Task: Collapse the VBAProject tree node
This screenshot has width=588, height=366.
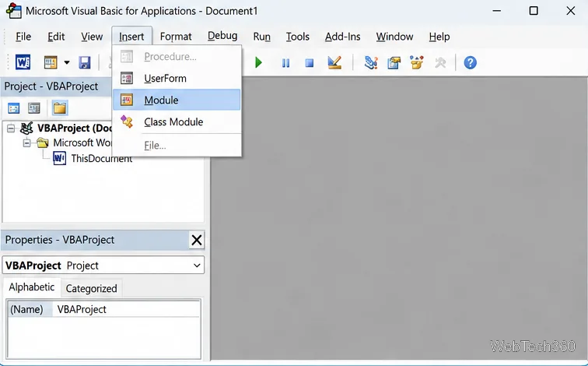Action: [11, 128]
